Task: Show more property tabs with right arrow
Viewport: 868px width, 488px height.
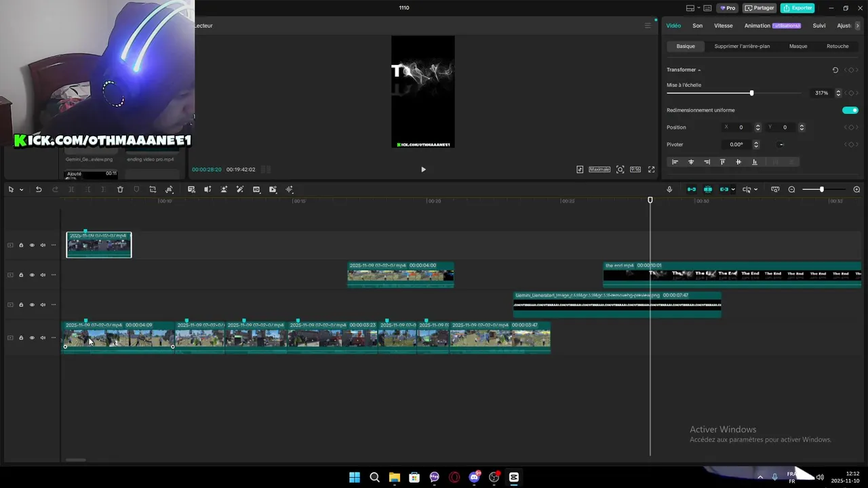Action: coord(857,26)
